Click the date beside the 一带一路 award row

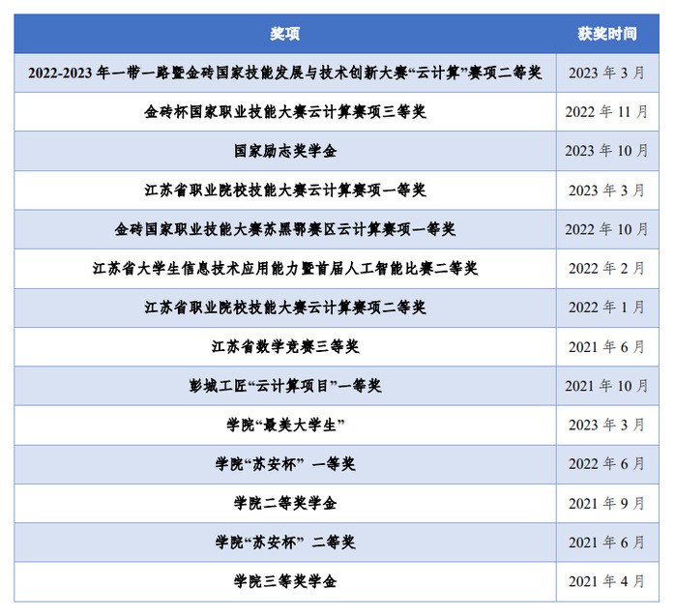point(606,73)
